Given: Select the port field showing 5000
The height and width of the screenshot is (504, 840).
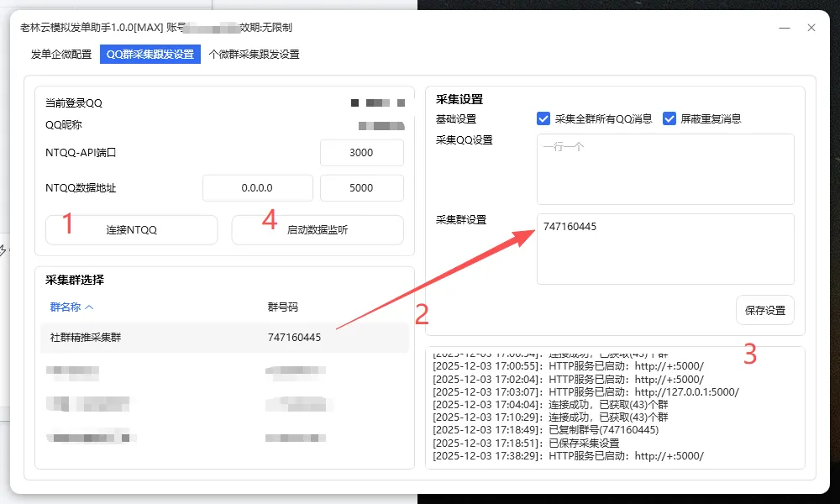Looking at the screenshot, I should coord(361,187).
